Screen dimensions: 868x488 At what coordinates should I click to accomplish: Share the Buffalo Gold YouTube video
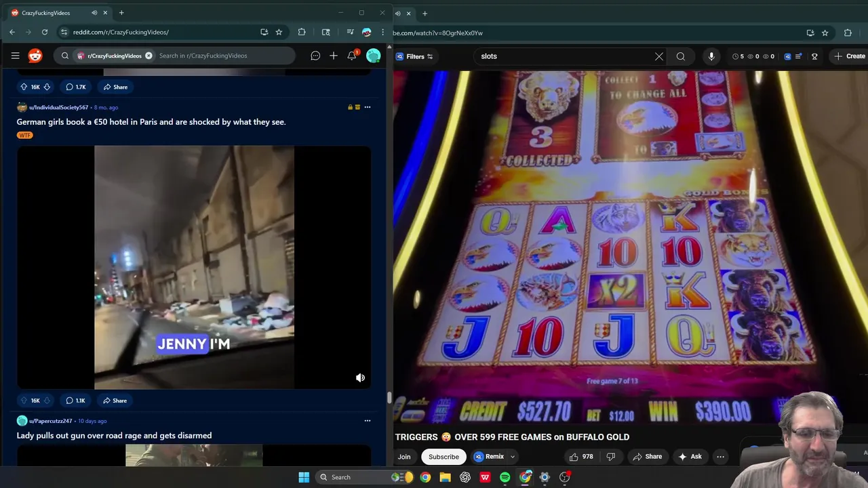[x=647, y=457]
